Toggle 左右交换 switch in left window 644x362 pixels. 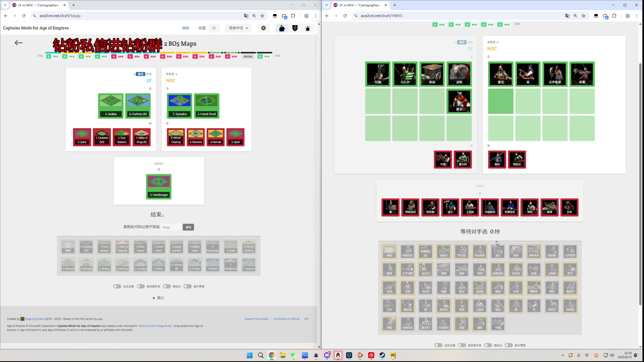tap(117, 286)
